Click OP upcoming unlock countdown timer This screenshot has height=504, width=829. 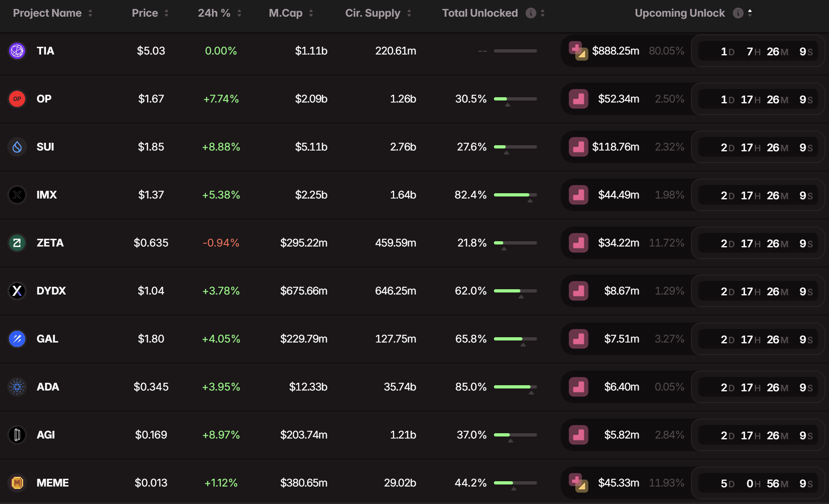(758, 99)
